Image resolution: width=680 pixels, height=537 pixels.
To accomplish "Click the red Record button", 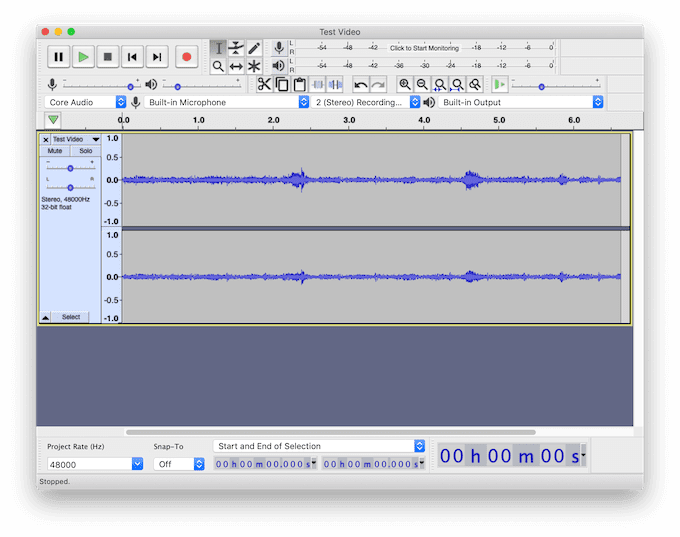I will tap(186, 57).
